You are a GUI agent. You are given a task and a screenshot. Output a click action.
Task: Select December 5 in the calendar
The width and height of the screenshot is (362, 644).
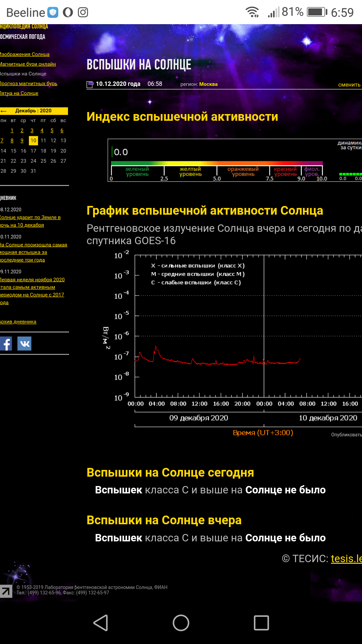point(52,130)
